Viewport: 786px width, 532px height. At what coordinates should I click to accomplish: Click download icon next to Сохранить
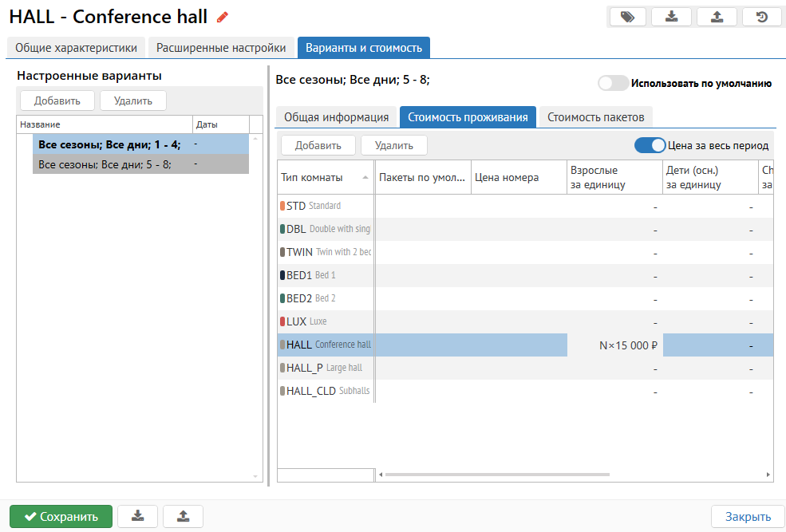(137, 516)
